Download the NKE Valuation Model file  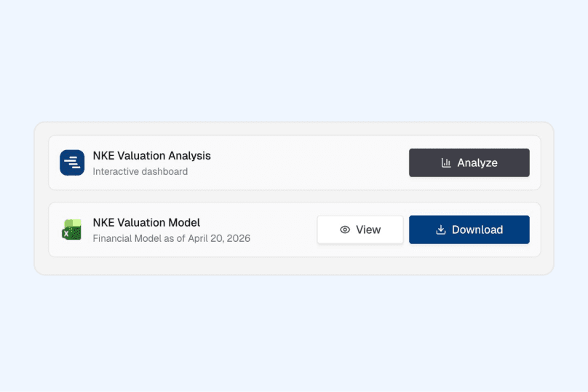[x=469, y=230]
